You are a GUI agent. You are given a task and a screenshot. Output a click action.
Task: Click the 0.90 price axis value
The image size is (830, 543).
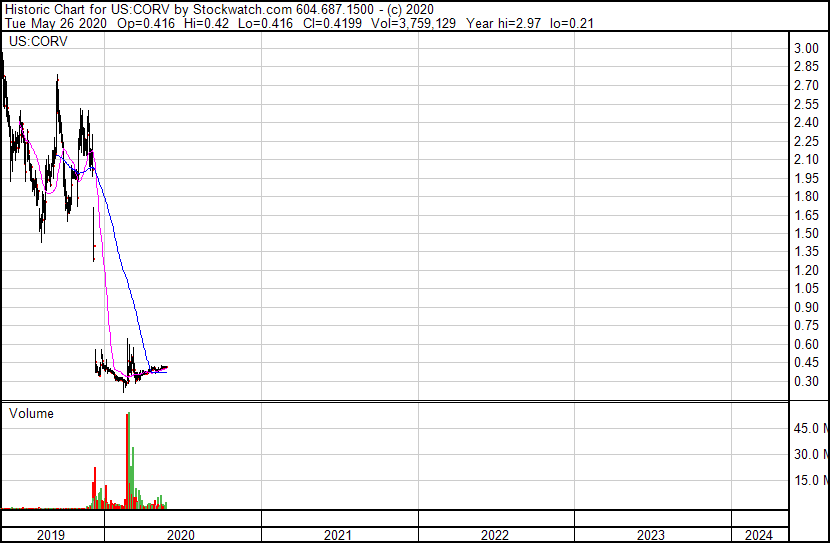806,307
